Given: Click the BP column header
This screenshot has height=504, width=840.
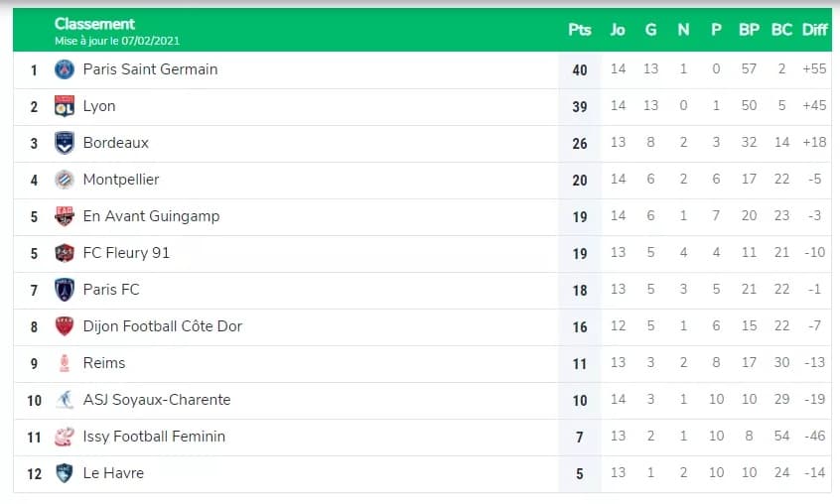Looking at the screenshot, I should pos(749,30).
